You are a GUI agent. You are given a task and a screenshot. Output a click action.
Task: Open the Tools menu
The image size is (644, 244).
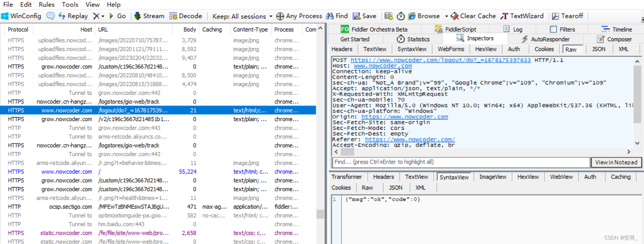[x=70, y=5]
